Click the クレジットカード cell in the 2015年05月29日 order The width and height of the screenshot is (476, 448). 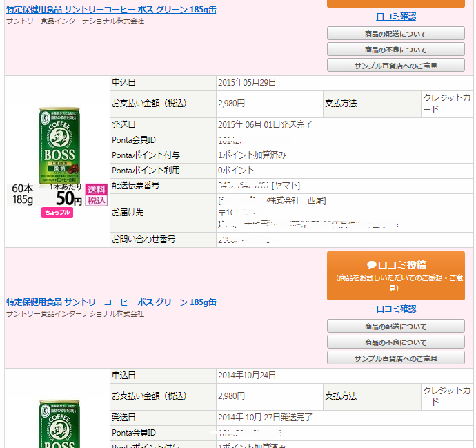446,104
